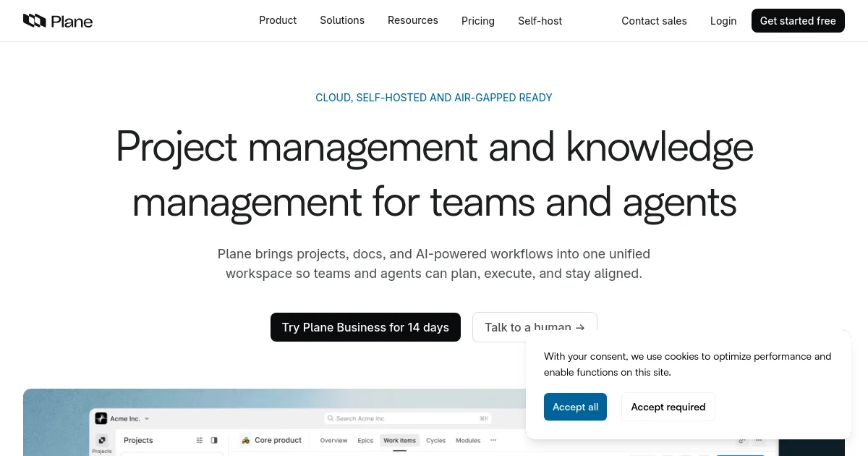
Task: Open the more tabs ellipsis after Modules
Action: coord(493,440)
